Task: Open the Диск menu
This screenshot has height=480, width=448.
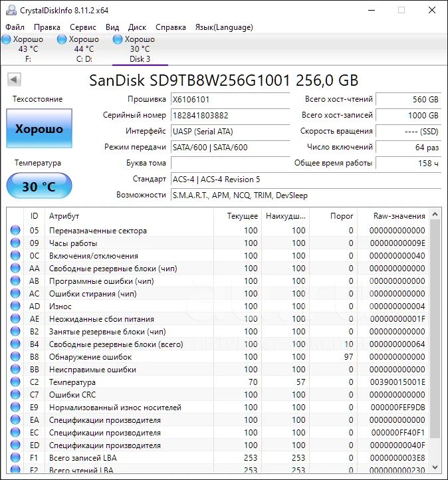Action: coord(137,27)
